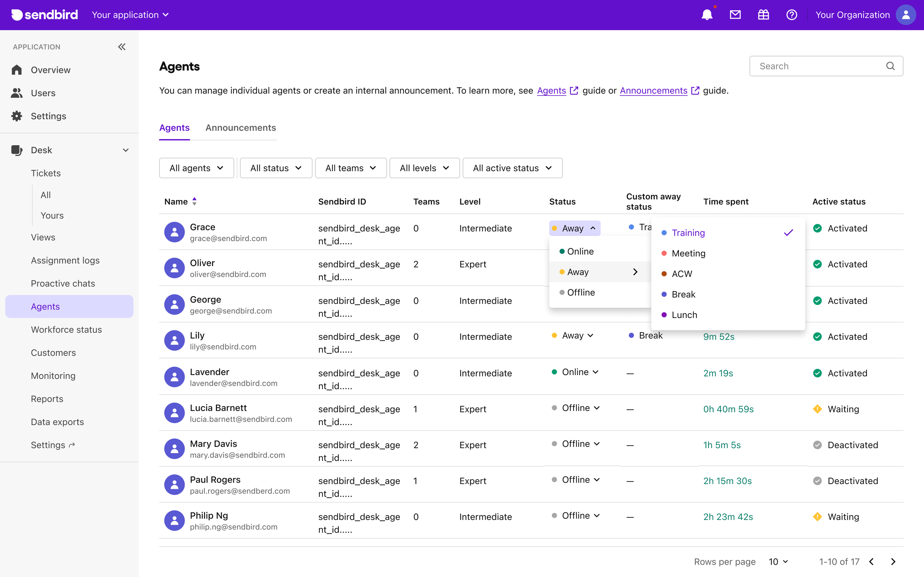Open Workforce status in sidebar
This screenshot has height=577, width=924.
pos(66,330)
